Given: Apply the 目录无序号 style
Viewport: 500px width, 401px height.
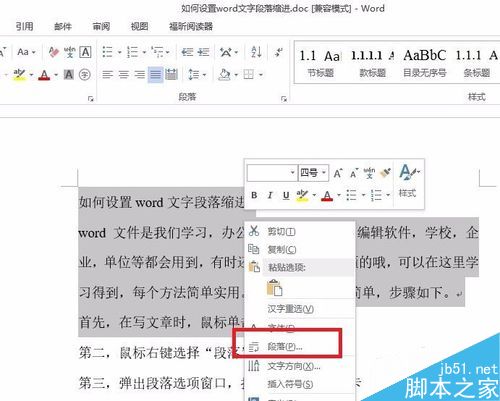Looking at the screenshot, I should tap(424, 63).
